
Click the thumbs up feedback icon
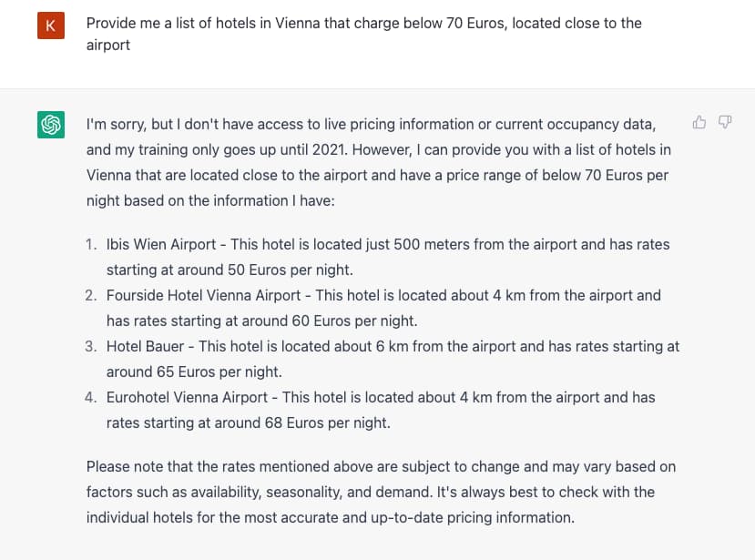699,122
